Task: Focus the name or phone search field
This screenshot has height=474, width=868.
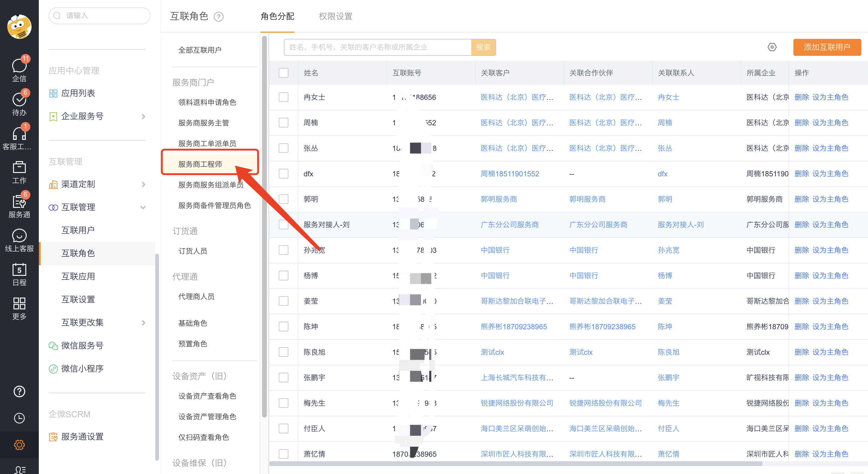Action: coord(377,47)
